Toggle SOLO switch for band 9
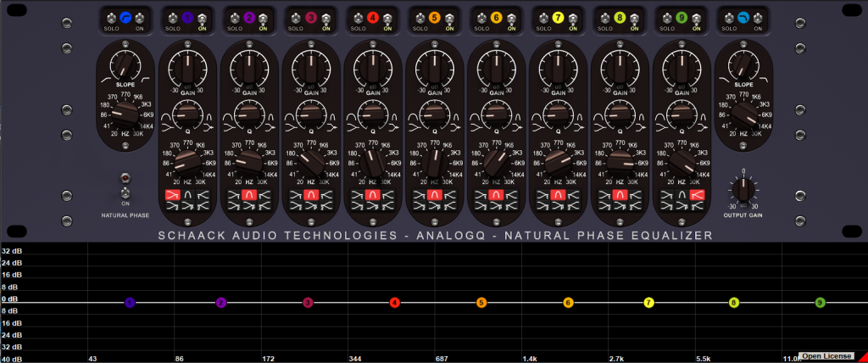 666,18
